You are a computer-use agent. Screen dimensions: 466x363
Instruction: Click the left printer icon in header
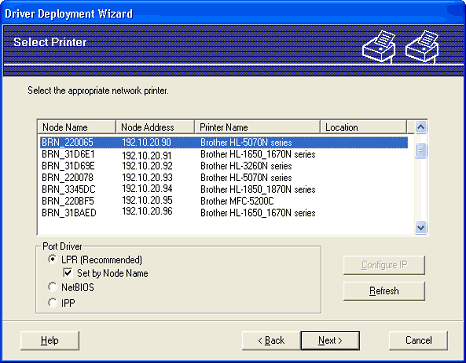[x=379, y=46]
